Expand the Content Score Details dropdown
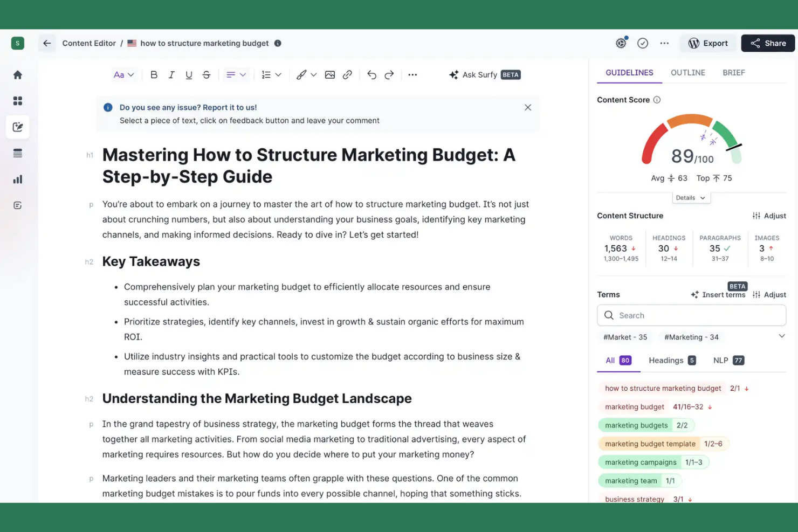 tap(691, 198)
